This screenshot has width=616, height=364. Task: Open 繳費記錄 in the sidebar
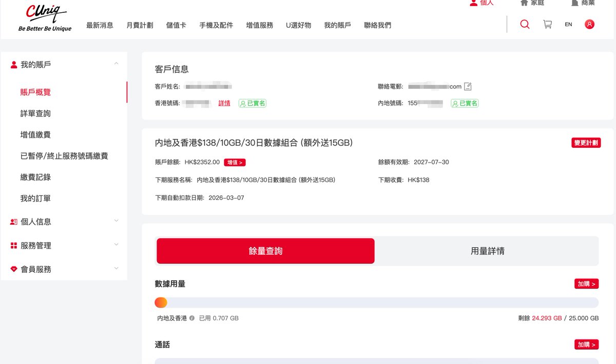pos(35,177)
